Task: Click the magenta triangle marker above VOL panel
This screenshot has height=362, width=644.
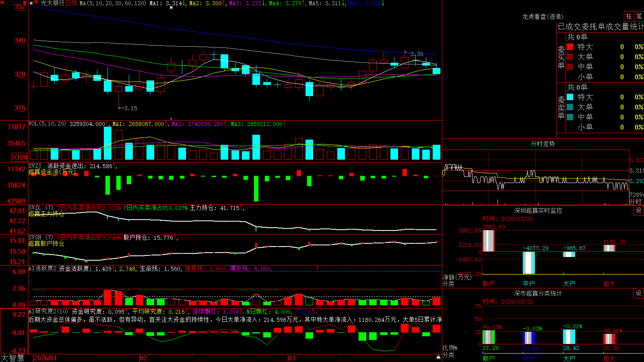Action: coord(171,119)
